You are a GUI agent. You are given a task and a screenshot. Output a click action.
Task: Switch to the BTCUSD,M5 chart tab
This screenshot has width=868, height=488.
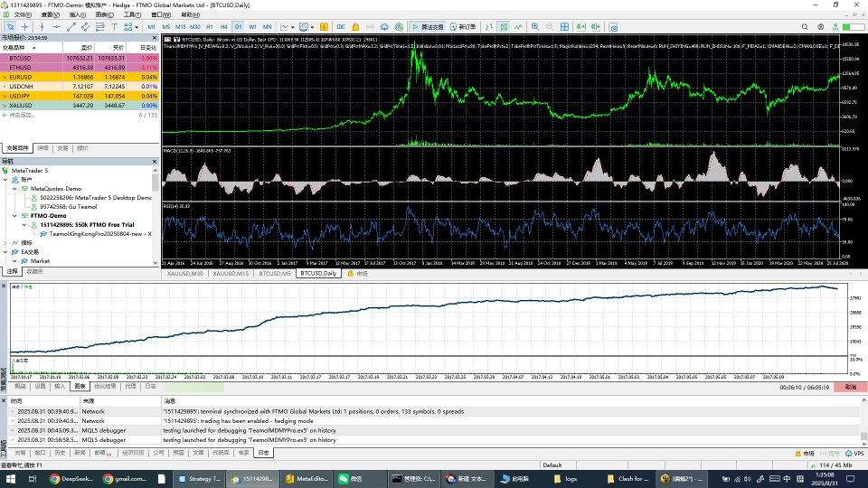click(x=275, y=273)
